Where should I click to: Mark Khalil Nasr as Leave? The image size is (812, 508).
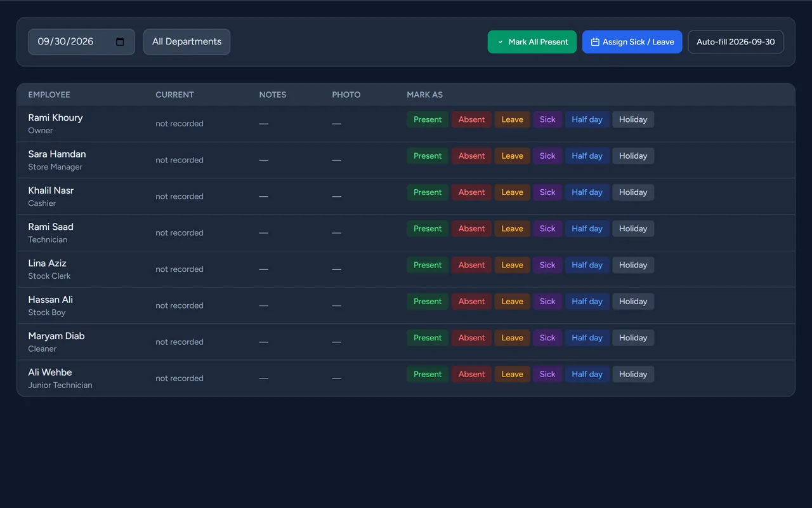(x=512, y=192)
